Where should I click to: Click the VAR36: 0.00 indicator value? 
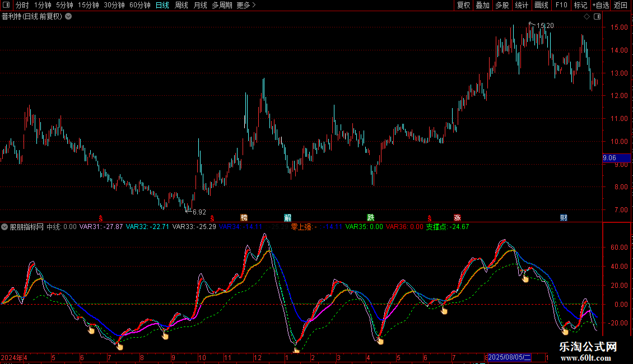pyautogui.click(x=404, y=227)
